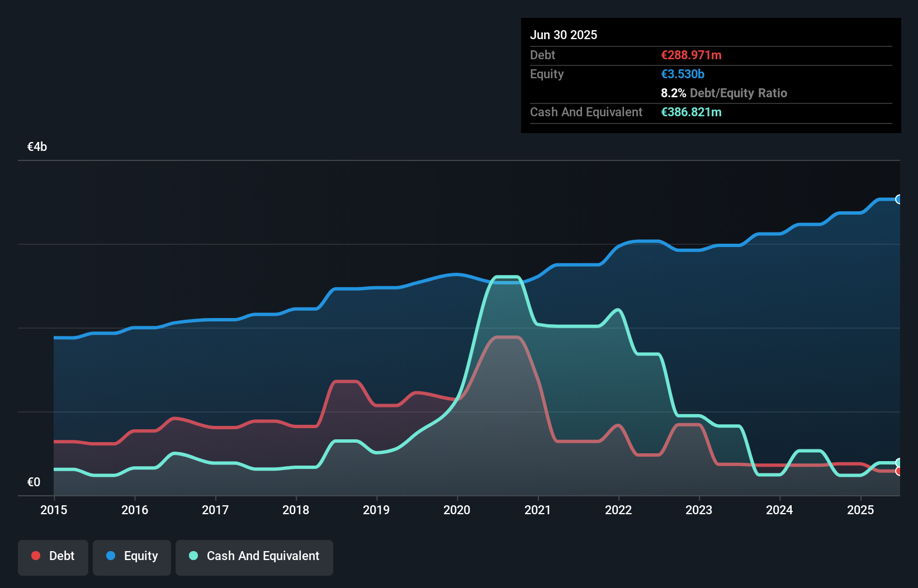
Task: Click the Cash value €386.821m in tooltip
Action: tap(692, 112)
